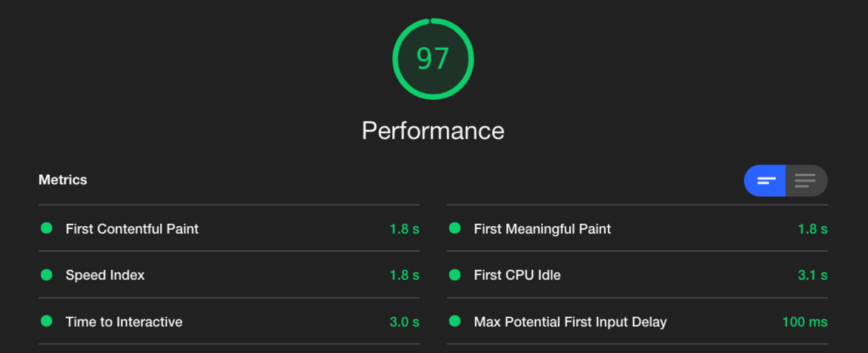Click green dot beside Max Potential First Input Delay
The image size is (868, 353).
[x=455, y=321]
